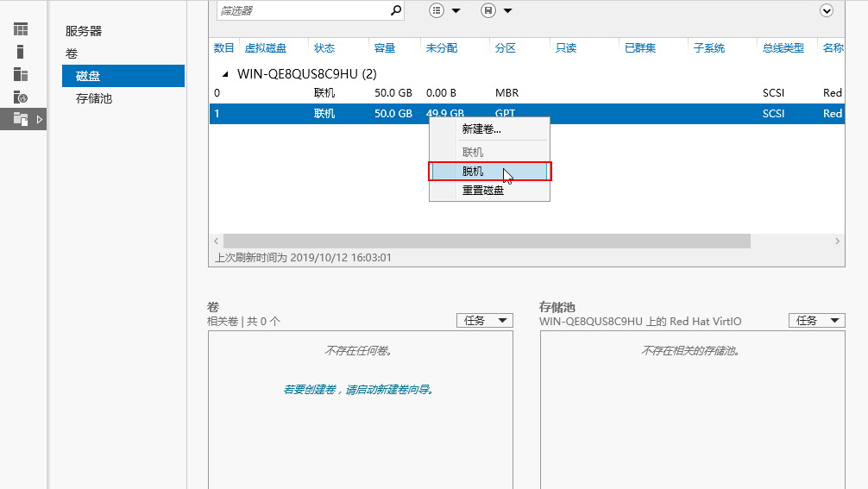868x489 pixels.
Task: Click the save query disk icon
Action: pyautogui.click(x=488, y=10)
